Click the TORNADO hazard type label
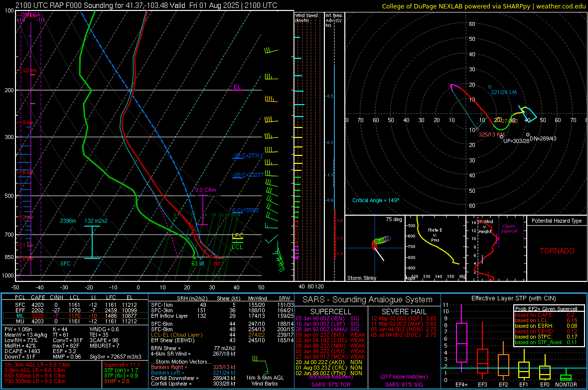 pos(557,251)
